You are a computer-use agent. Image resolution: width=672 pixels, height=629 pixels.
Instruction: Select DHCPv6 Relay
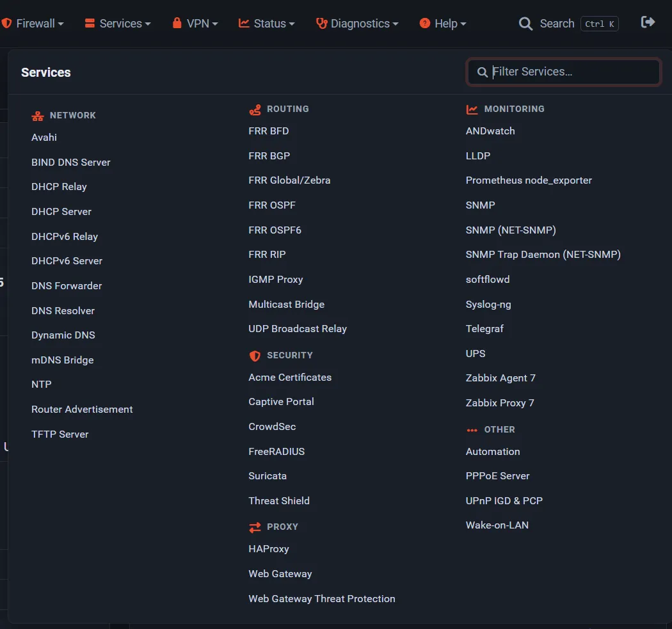[65, 237]
